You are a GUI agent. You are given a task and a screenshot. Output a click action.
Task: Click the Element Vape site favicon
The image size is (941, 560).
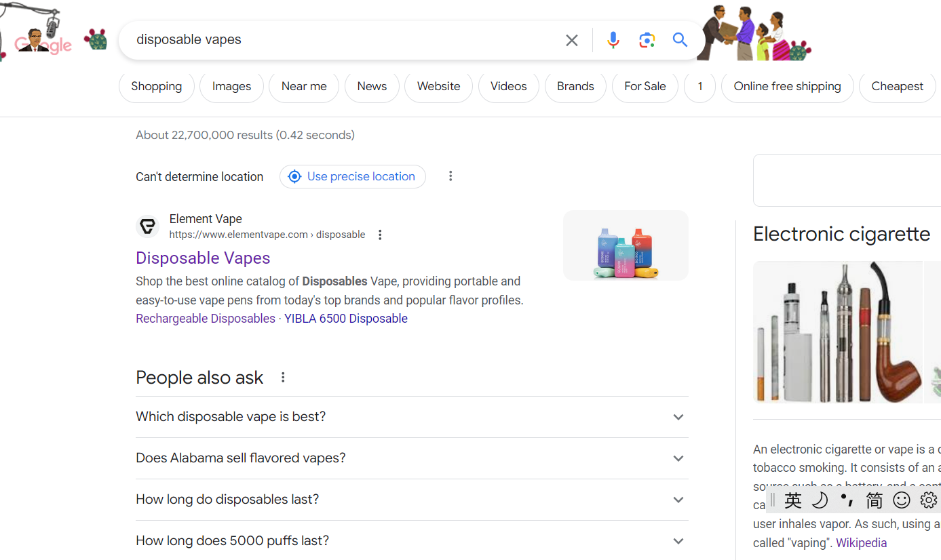147,226
